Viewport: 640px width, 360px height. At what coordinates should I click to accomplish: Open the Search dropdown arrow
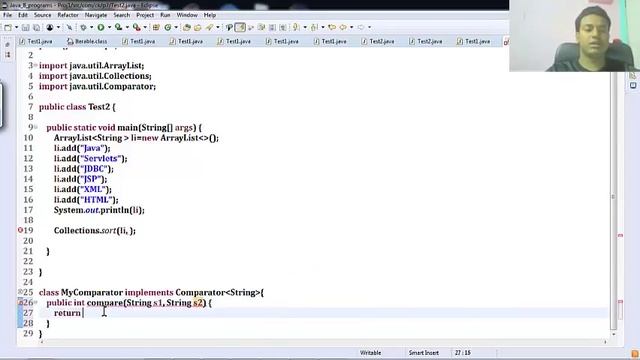point(218,27)
